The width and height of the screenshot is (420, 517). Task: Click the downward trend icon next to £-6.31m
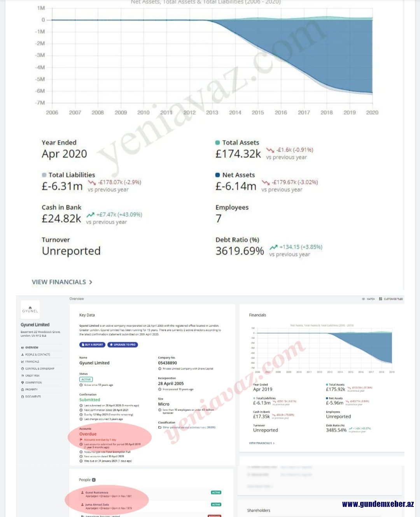pos(92,182)
